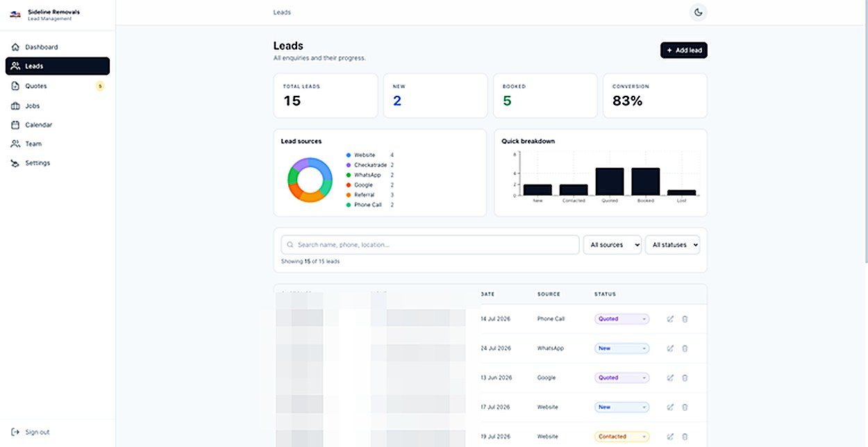Image resolution: width=868 pixels, height=447 pixels.
Task: Delete the 14 Jul 2026 Phone Call lead
Action: click(685, 319)
